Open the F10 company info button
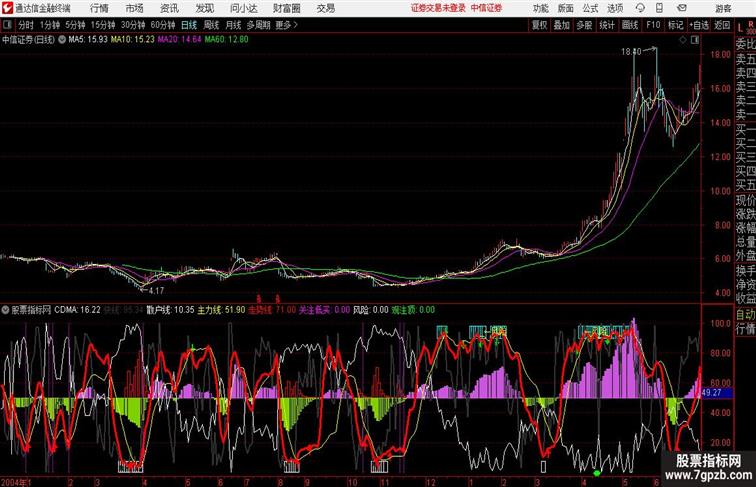 [653, 25]
